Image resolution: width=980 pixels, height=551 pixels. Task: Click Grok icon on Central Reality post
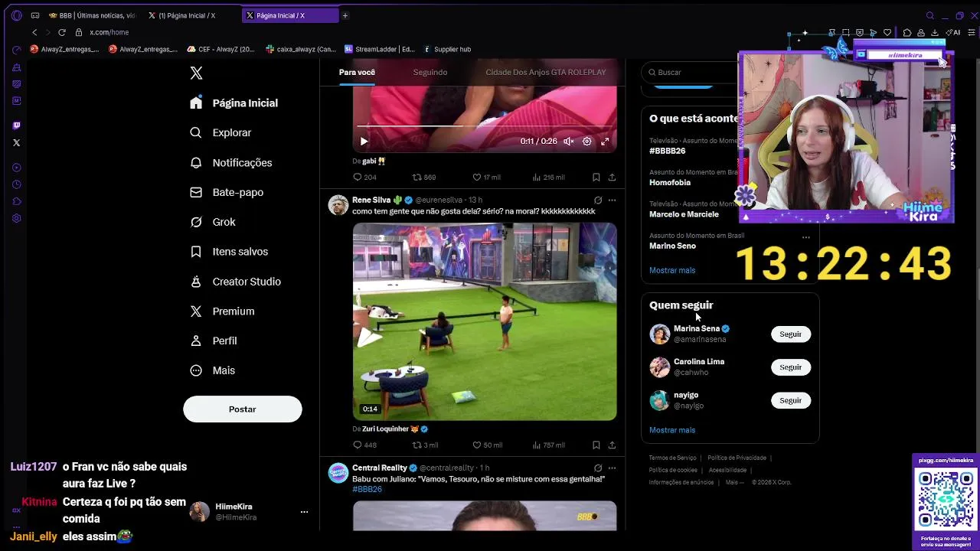(598, 468)
